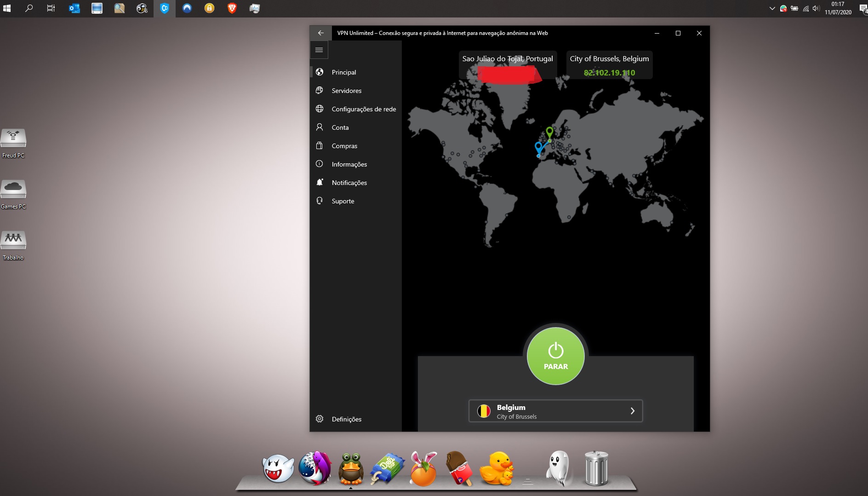Click the frog dock icon
The height and width of the screenshot is (496, 868).
[351, 469]
